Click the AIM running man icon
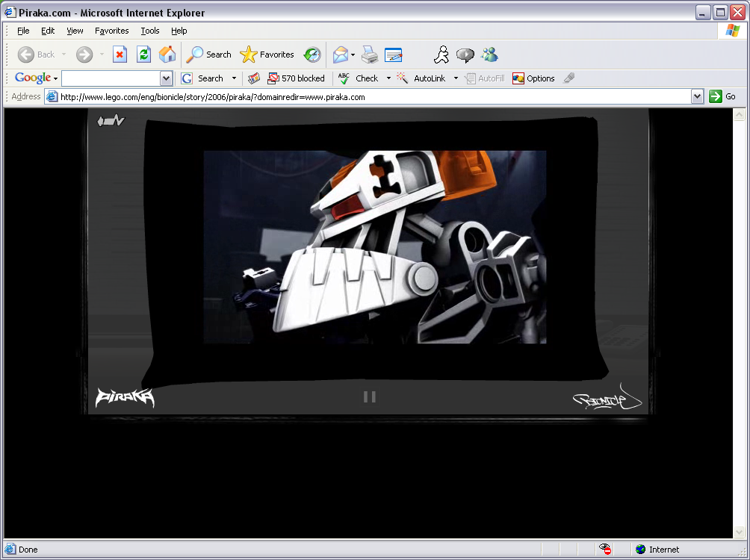 point(441,55)
